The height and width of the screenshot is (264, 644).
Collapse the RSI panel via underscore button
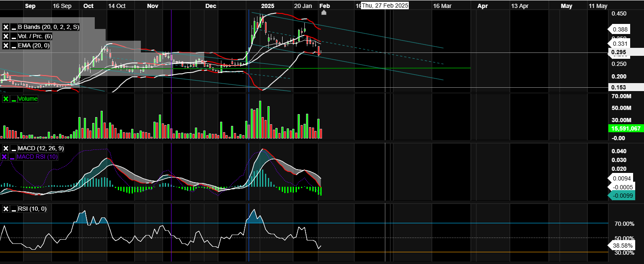14,209
